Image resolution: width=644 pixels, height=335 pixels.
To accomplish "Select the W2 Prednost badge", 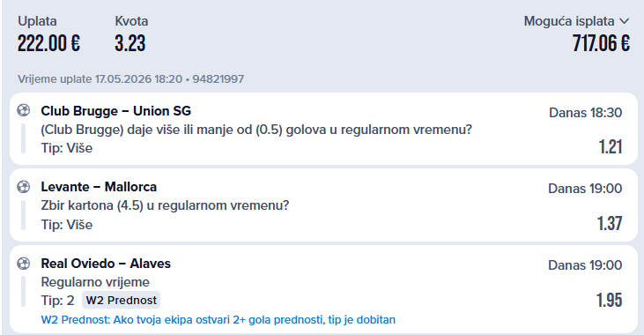I will click(x=122, y=300).
